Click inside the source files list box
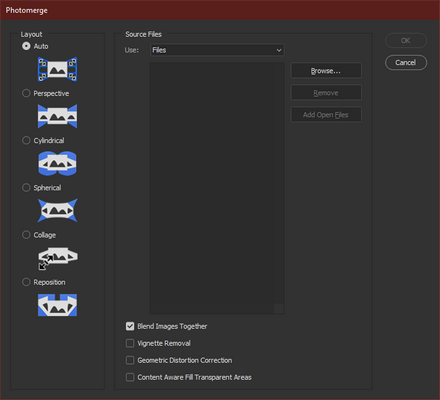440x400 pixels. 217,188
